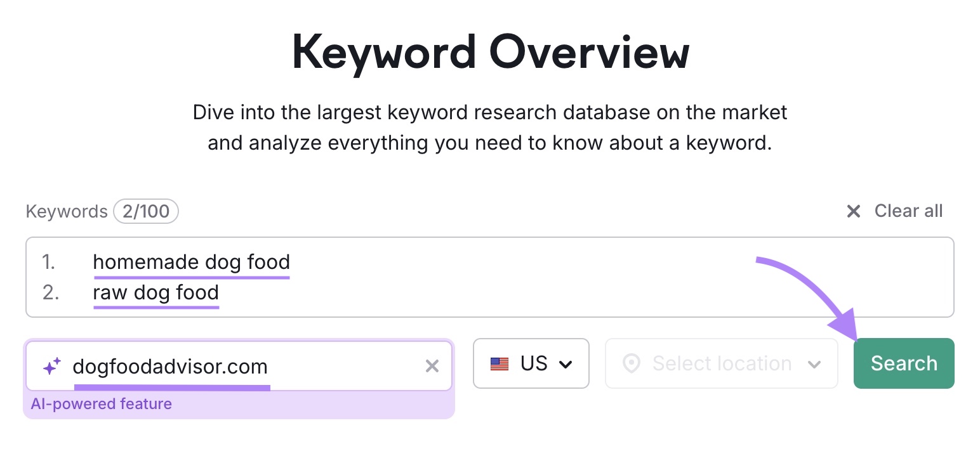This screenshot has height=449, width=980.
Task: Clear dogfoodadvisor.com using the X icon
Action: [x=432, y=366]
